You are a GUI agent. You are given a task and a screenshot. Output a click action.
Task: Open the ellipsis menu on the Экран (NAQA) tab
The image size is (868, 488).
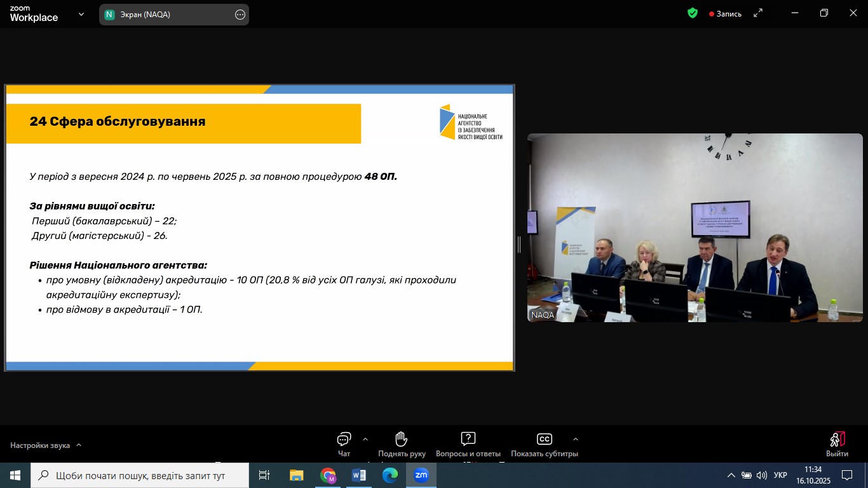tap(240, 15)
